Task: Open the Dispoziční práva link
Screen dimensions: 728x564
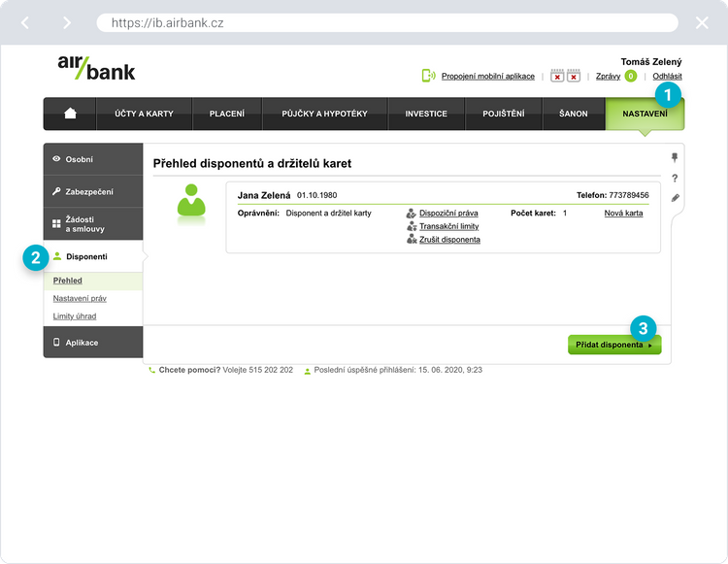Action: coord(447,213)
